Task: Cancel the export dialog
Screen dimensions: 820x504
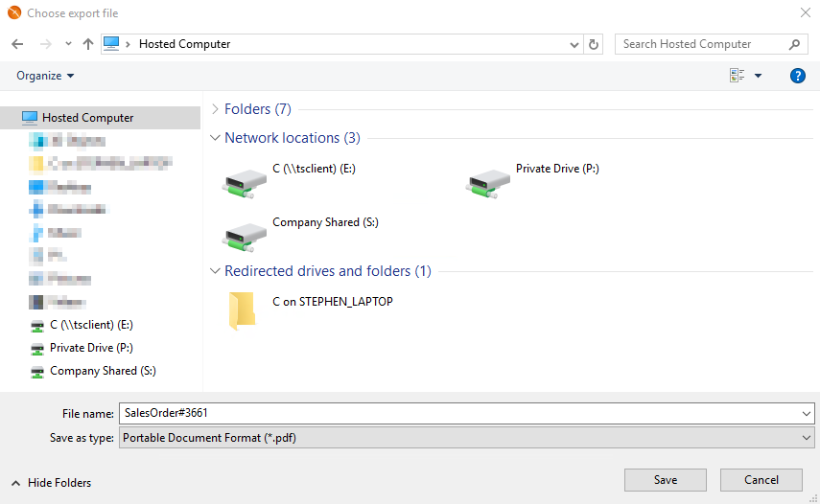Action: point(761,480)
